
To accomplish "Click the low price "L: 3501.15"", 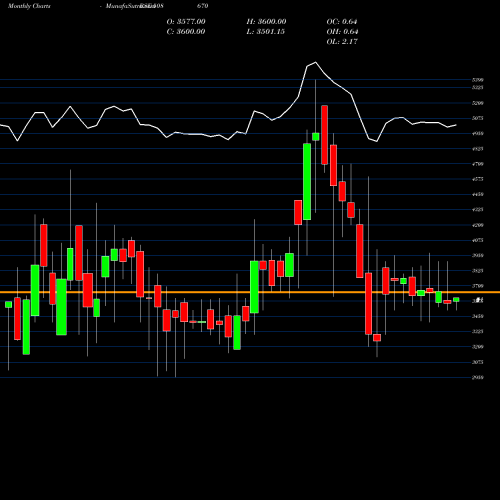I will [266, 32].
